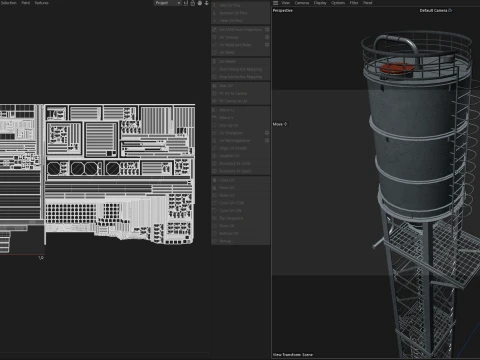Open UV Straighten options gear
Viewport: 480px width, 360px height.
pos(267,133)
